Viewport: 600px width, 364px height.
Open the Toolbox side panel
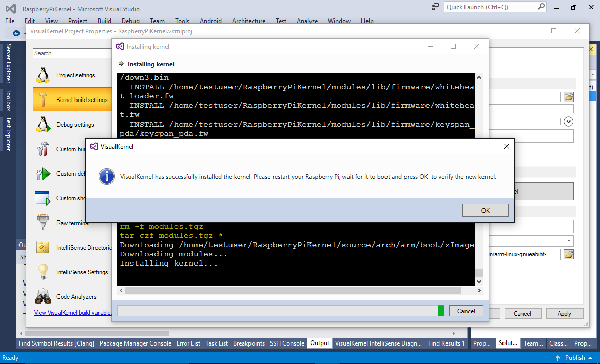(8, 100)
